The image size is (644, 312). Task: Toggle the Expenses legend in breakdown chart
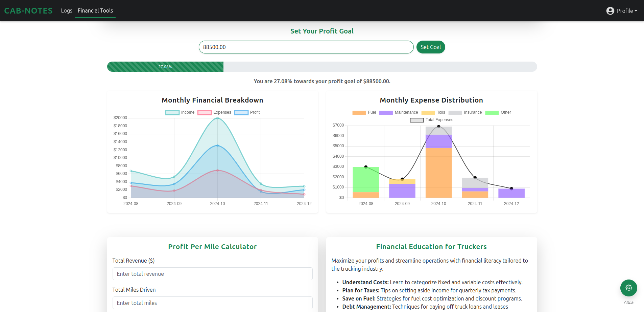coord(214,113)
